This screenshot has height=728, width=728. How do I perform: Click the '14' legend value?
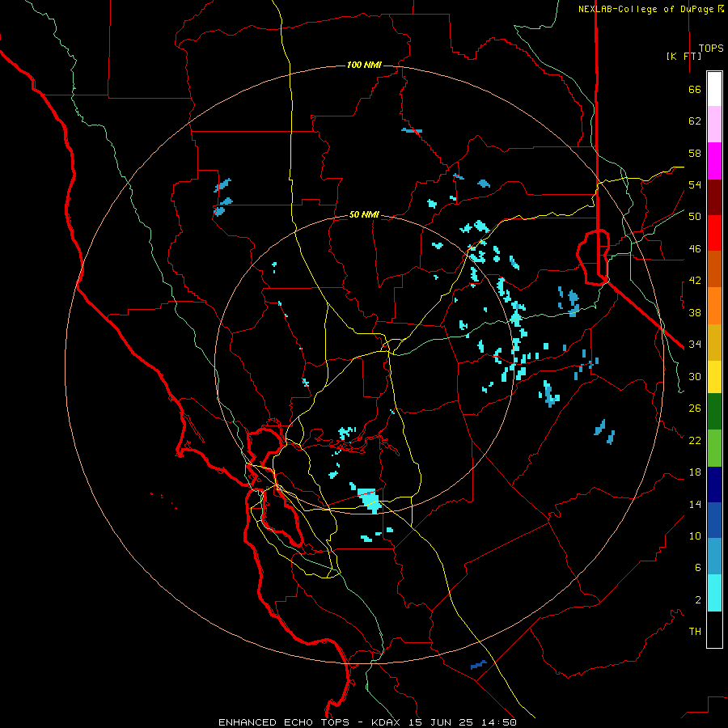click(x=695, y=504)
